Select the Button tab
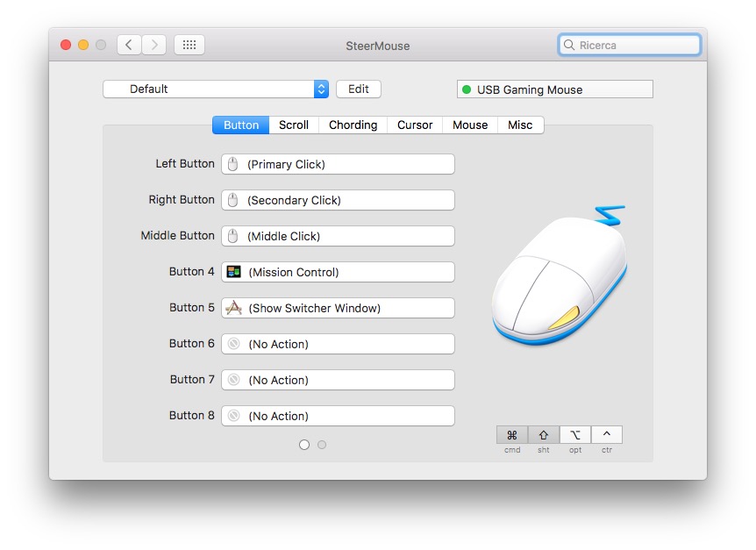This screenshot has height=550, width=756. [x=240, y=125]
